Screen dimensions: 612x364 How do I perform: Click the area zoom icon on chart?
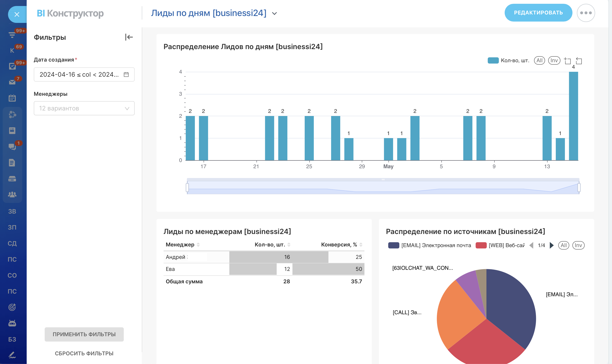point(567,61)
